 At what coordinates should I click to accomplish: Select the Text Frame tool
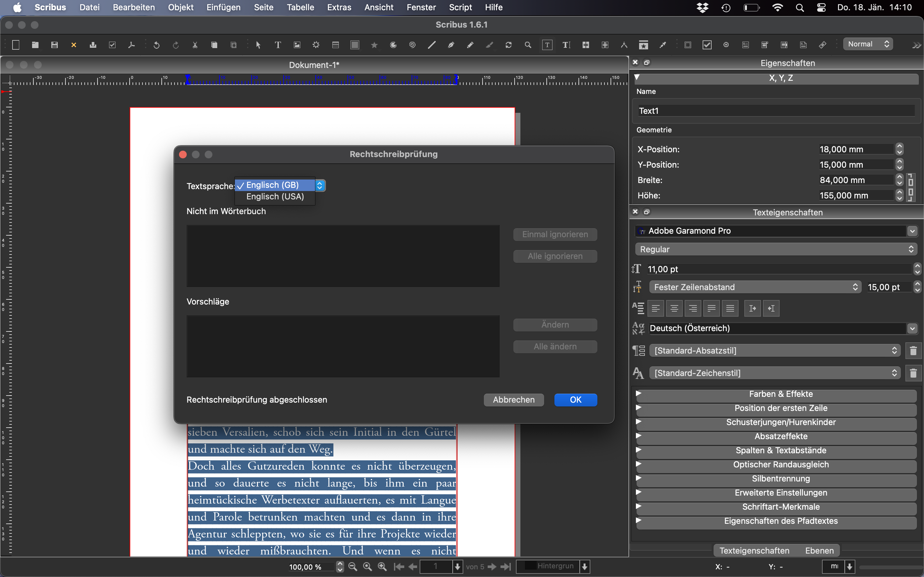(278, 45)
